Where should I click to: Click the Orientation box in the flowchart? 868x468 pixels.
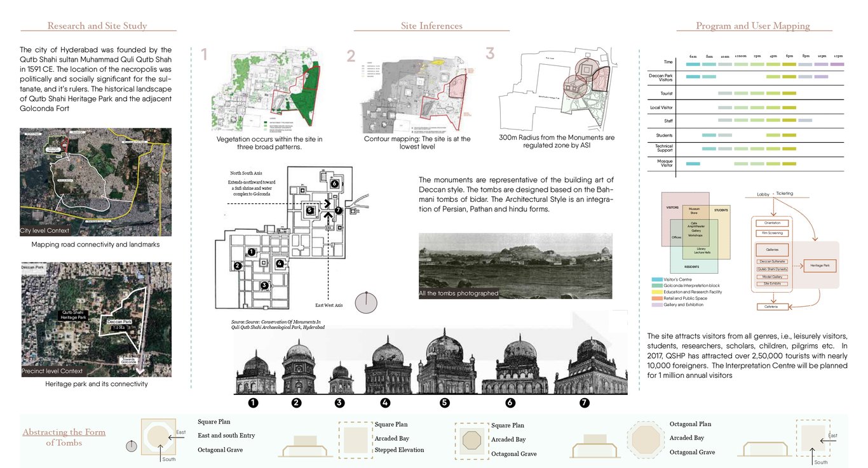click(x=772, y=223)
